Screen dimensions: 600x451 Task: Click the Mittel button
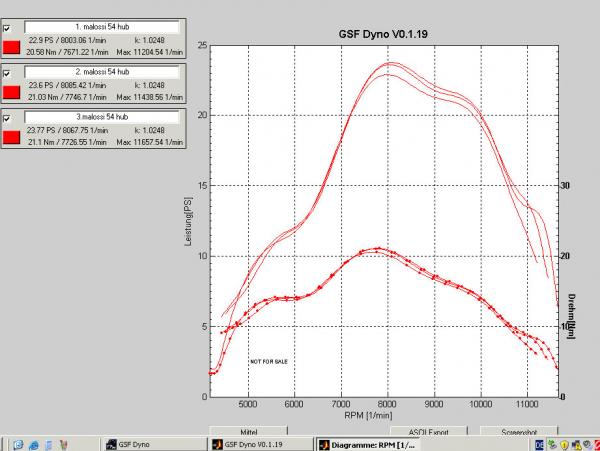(248, 431)
